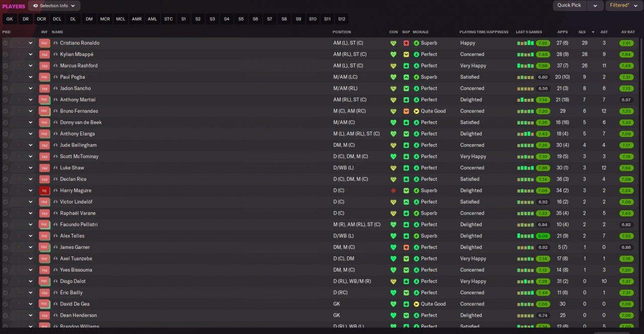
Task: Select the MCL position slot
Action: [x=121, y=19]
